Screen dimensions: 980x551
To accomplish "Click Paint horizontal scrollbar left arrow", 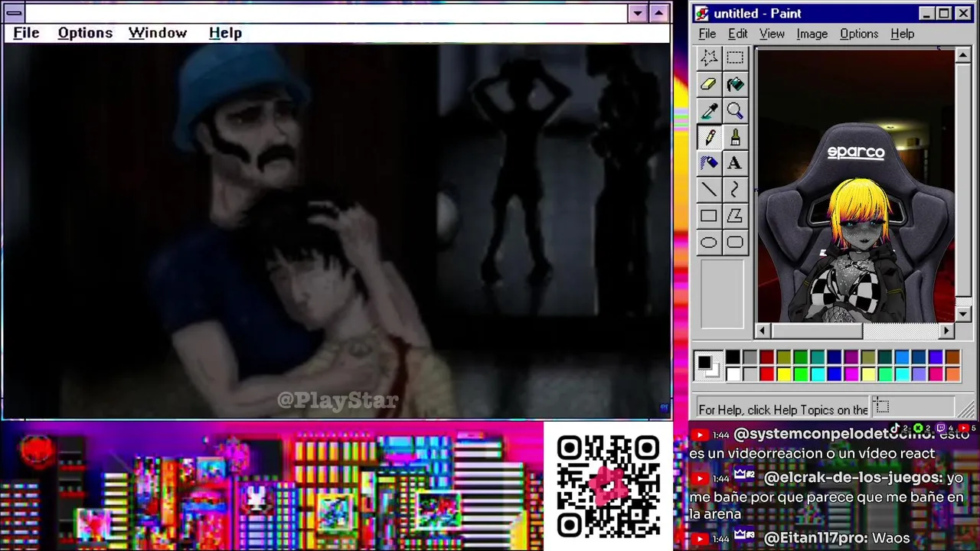I will tap(763, 331).
